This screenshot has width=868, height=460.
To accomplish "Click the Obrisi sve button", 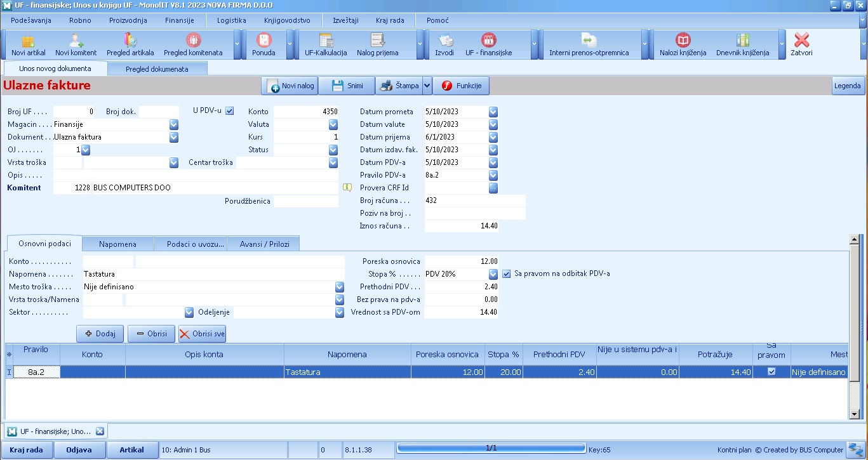I will (x=202, y=334).
